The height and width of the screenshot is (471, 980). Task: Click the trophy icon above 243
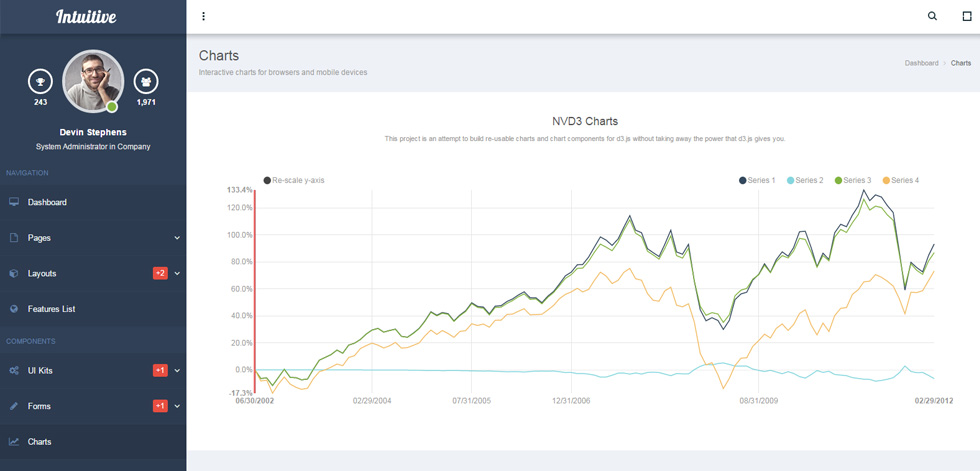pos(41,81)
